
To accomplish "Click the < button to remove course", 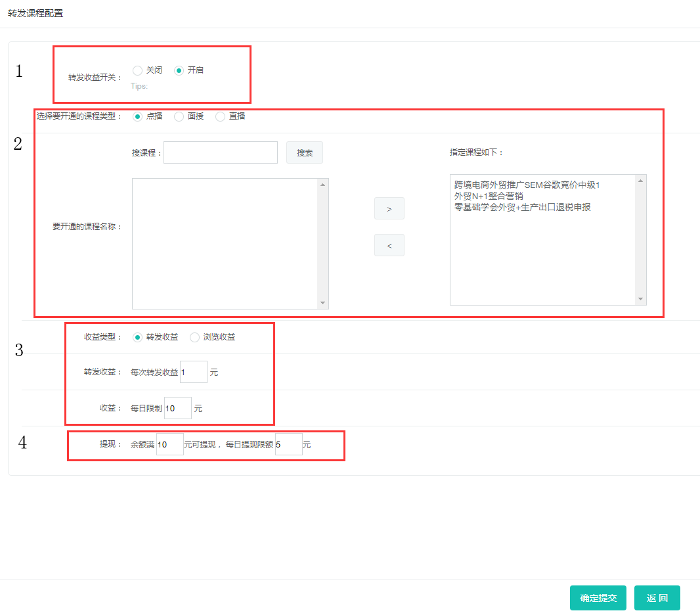I will [x=389, y=245].
